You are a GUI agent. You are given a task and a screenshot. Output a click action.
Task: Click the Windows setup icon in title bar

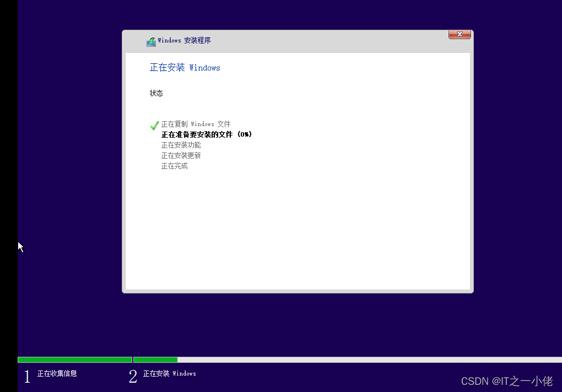point(151,42)
